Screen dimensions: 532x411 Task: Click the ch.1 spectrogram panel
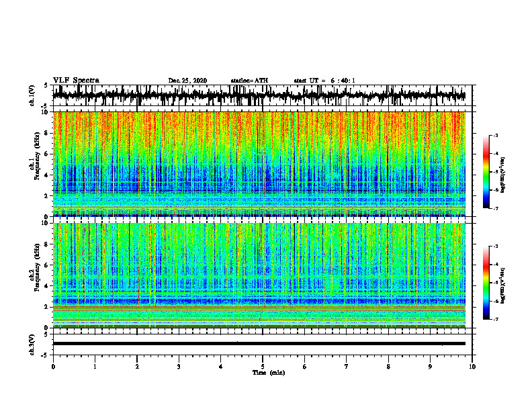259,164
